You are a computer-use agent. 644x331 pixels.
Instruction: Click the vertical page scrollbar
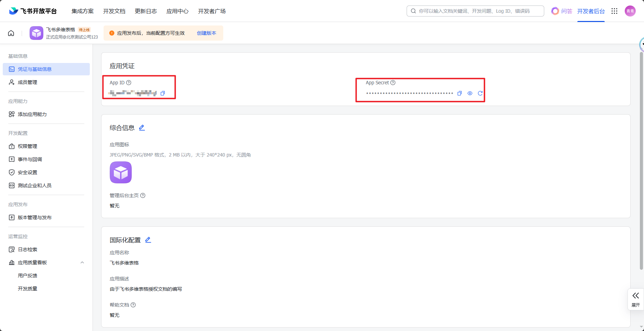(x=641, y=161)
